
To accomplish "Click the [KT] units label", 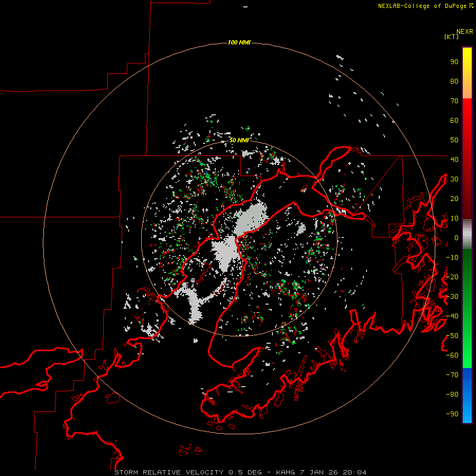I will tap(451, 36).
